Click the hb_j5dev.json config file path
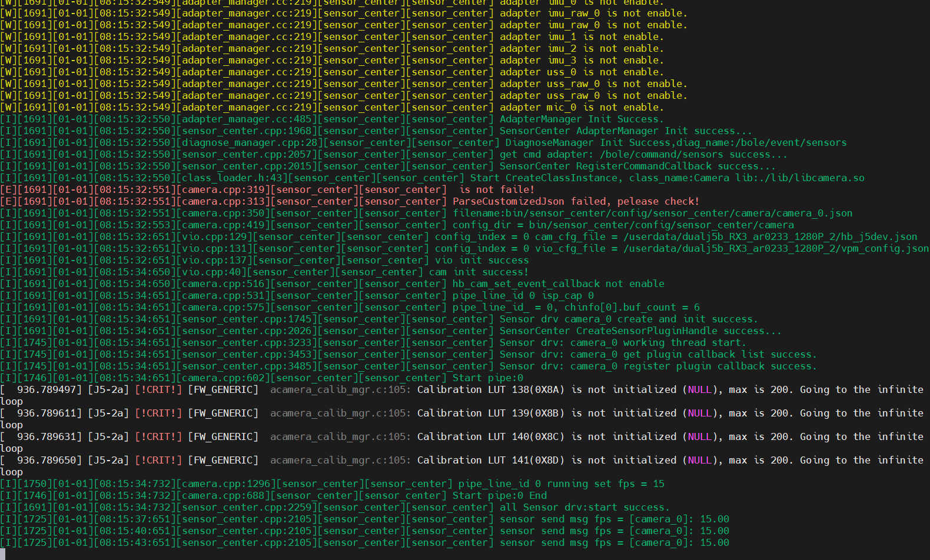 click(x=770, y=236)
